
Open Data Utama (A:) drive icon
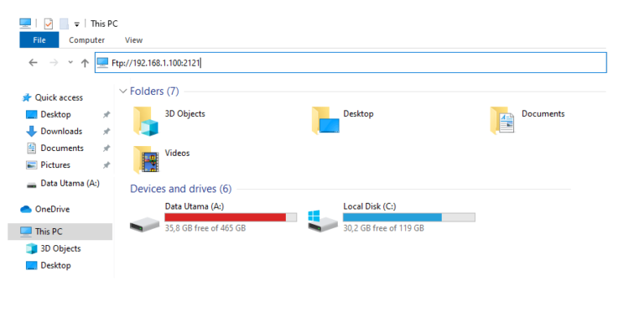(x=144, y=224)
